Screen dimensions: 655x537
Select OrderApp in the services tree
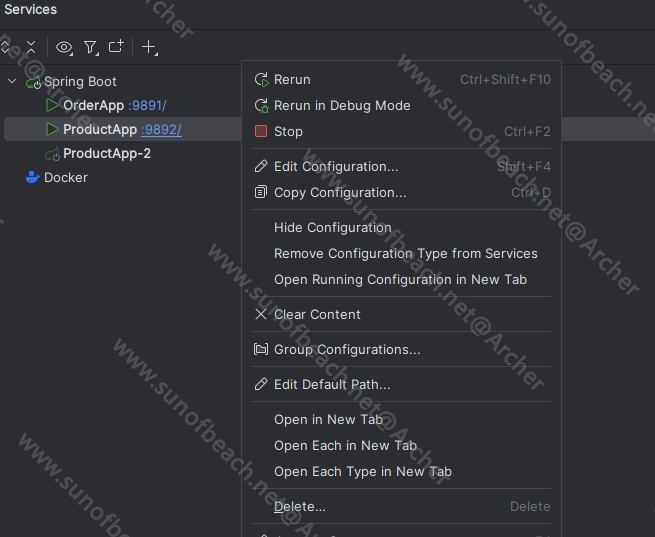pyautogui.click(x=94, y=106)
